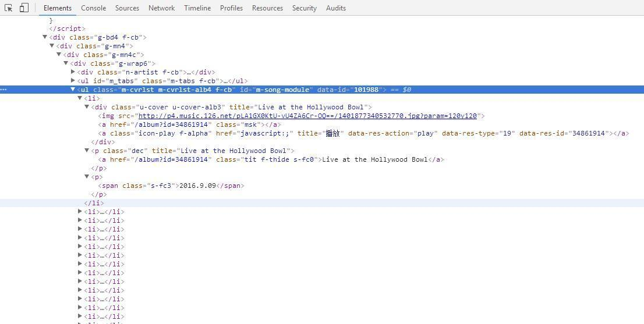Select the title value 播放
The image size is (644, 324).
click(x=332, y=133)
